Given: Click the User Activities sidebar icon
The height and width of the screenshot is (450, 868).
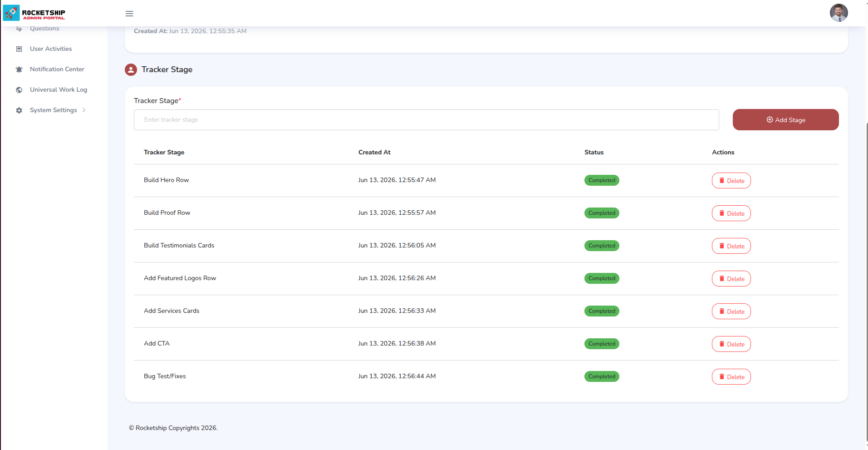Looking at the screenshot, I should 19,49.
